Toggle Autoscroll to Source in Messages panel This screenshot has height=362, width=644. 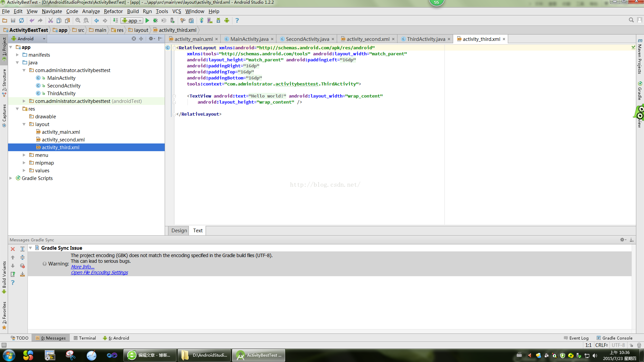(22, 274)
